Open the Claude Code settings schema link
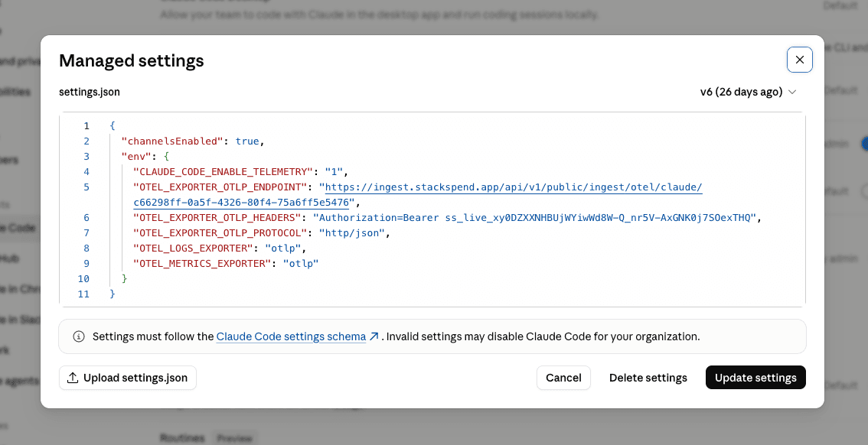Viewport: 868px width, 445px height. coord(291,336)
